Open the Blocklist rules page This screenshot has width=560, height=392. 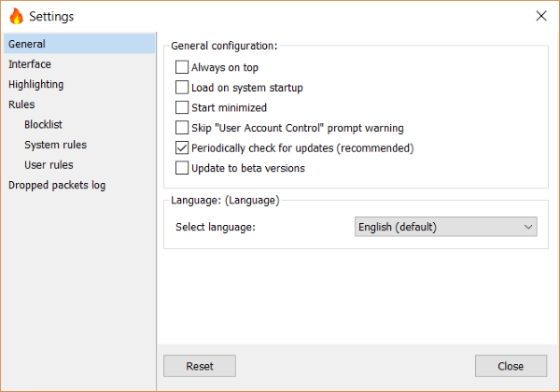tap(43, 124)
